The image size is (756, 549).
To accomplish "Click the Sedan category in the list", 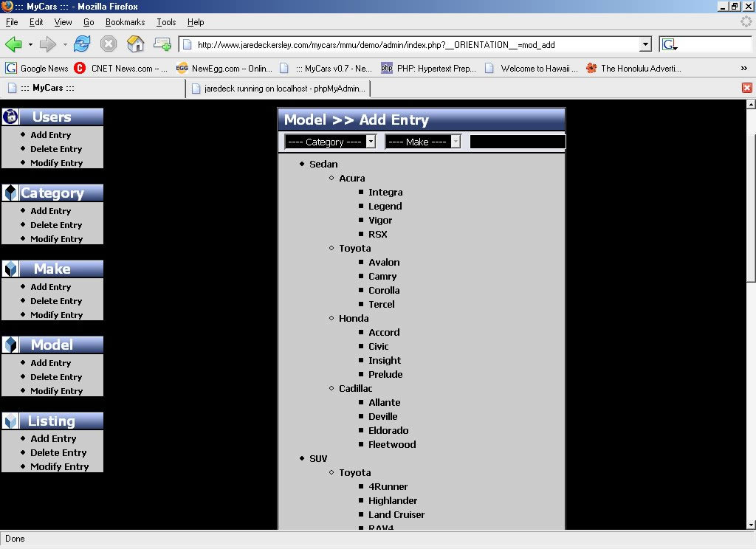I will [323, 164].
